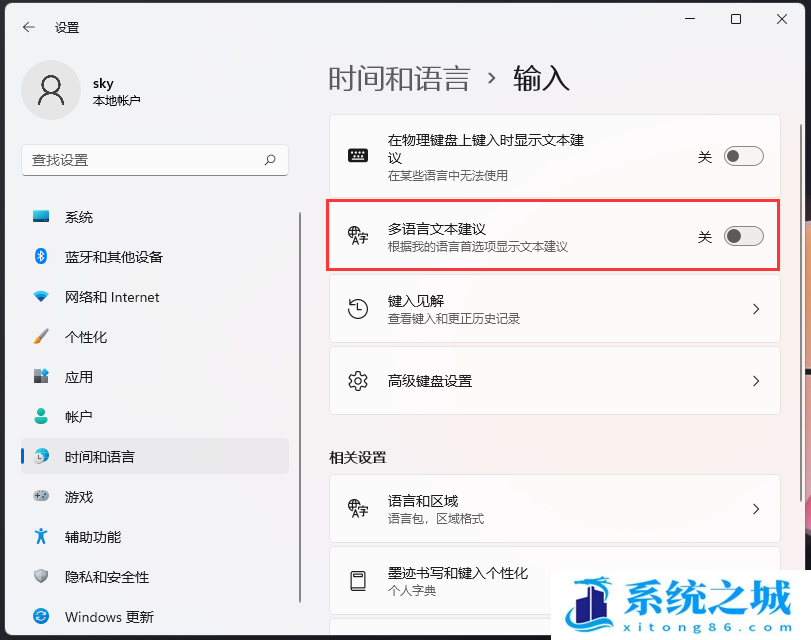Open 网络和 Internet category

[x=155, y=296]
